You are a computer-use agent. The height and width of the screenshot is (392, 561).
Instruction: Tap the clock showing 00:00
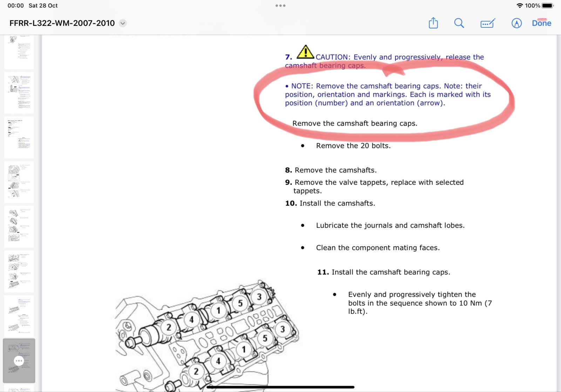click(x=16, y=6)
